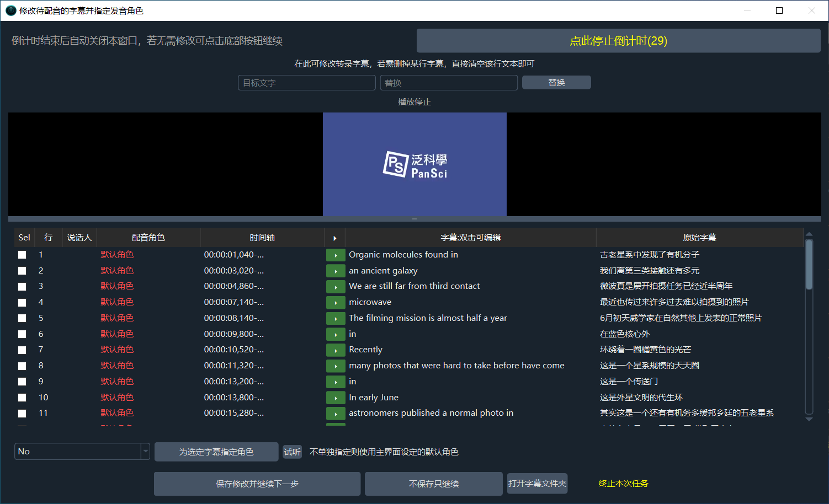Screen dimensions: 829x504
Task: Mark row 9 checkbox as selected
Action: click(x=22, y=382)
